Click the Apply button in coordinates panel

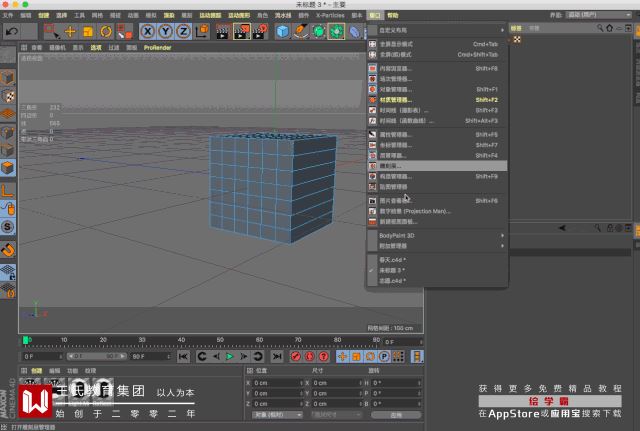396,415
